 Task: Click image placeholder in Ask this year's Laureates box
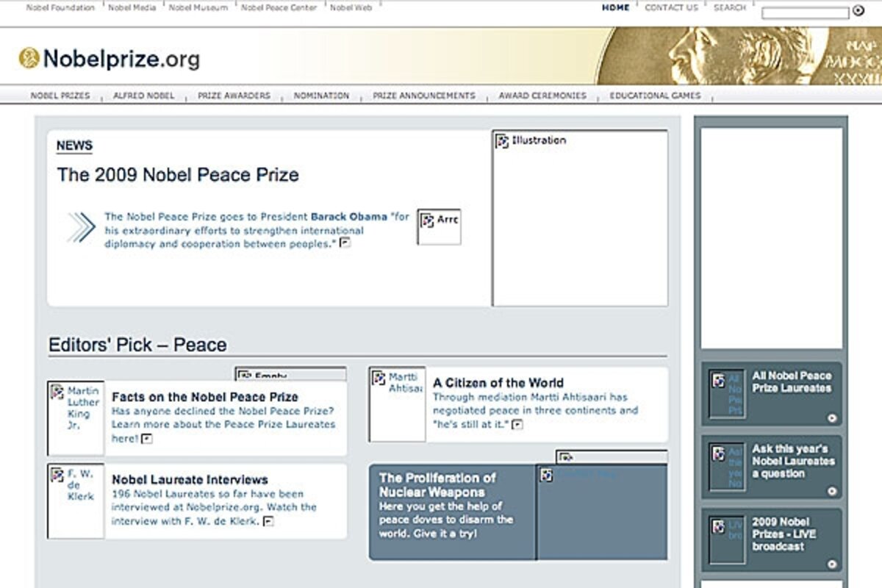click(728, 467)
